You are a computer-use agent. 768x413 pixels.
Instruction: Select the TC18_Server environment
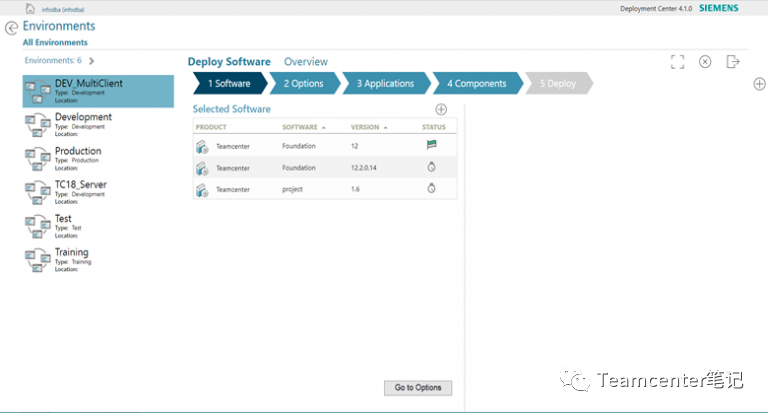[x=80, y=185]
